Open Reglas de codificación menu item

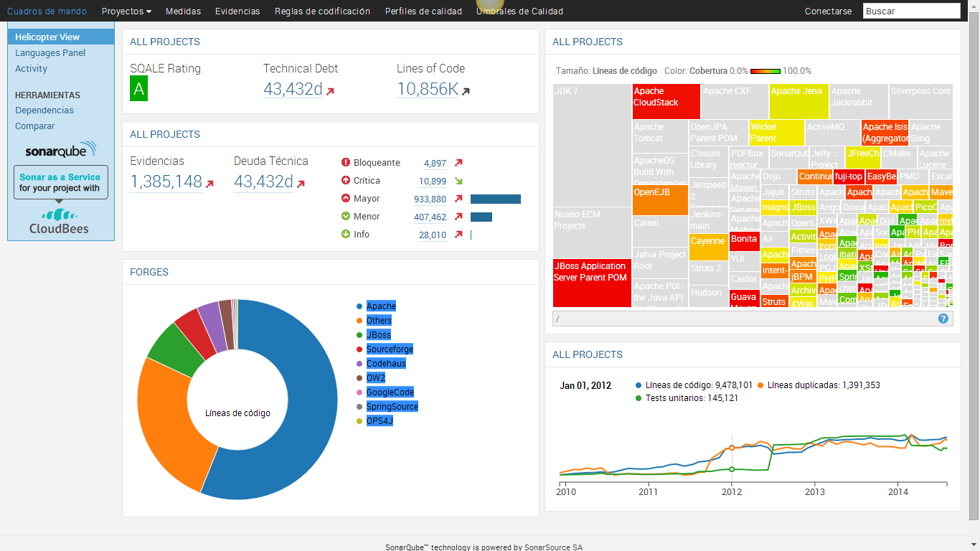coord(322,11)
